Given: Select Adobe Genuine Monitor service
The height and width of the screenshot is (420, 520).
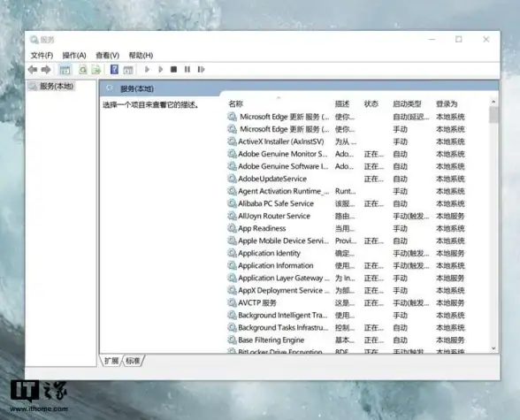Looking at the screenshot, I should (346, 154).
